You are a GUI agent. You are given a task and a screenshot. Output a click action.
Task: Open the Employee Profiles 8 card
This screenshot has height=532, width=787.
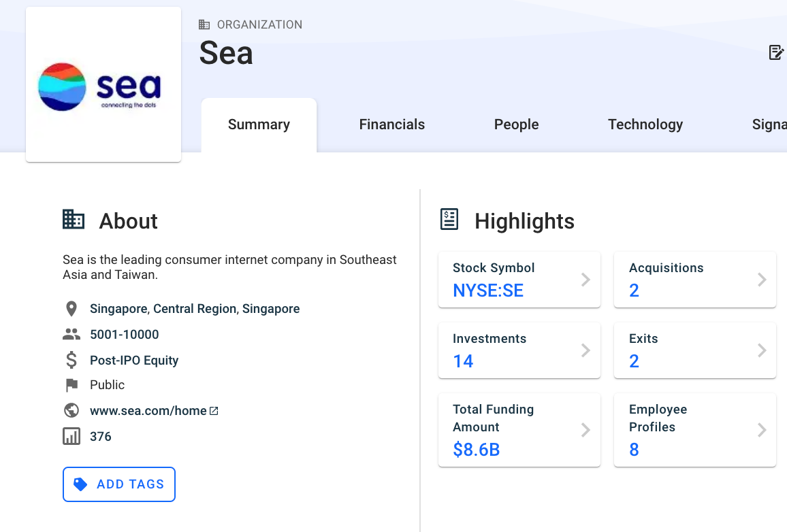[x=695, y=430]
